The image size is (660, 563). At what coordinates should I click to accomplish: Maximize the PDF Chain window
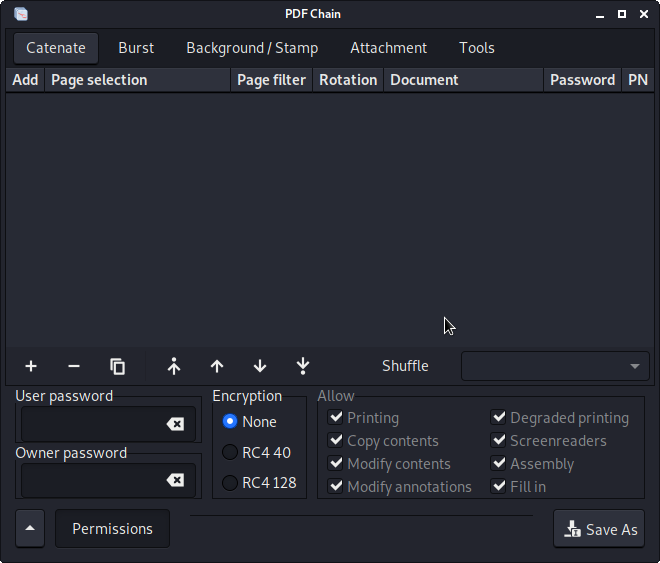coord(622,14)
